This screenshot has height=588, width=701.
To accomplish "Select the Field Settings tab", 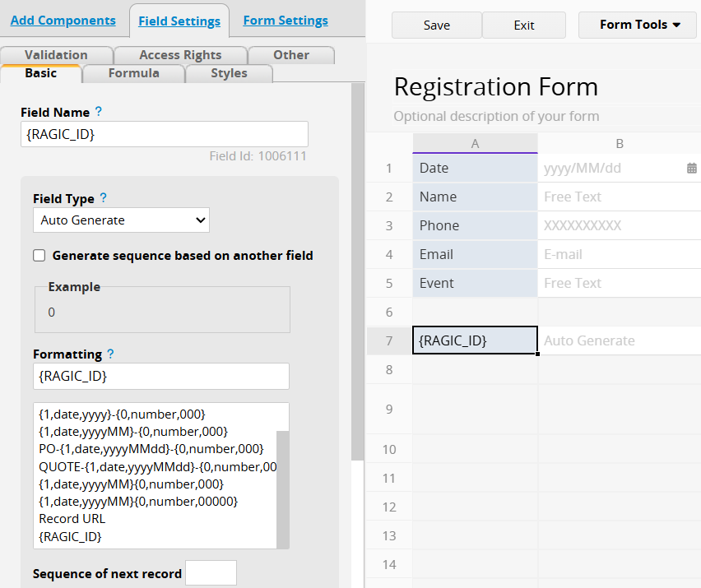I will [179, 21].
